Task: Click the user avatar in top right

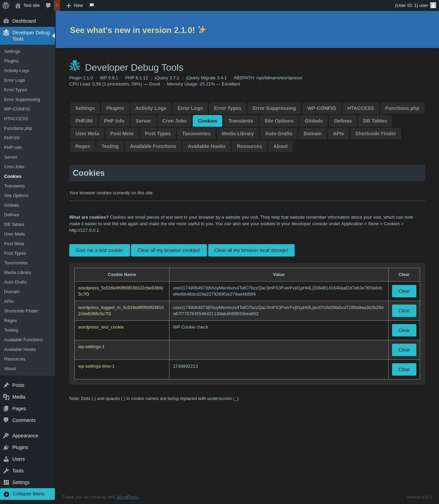Action: (x=433, y=5)
